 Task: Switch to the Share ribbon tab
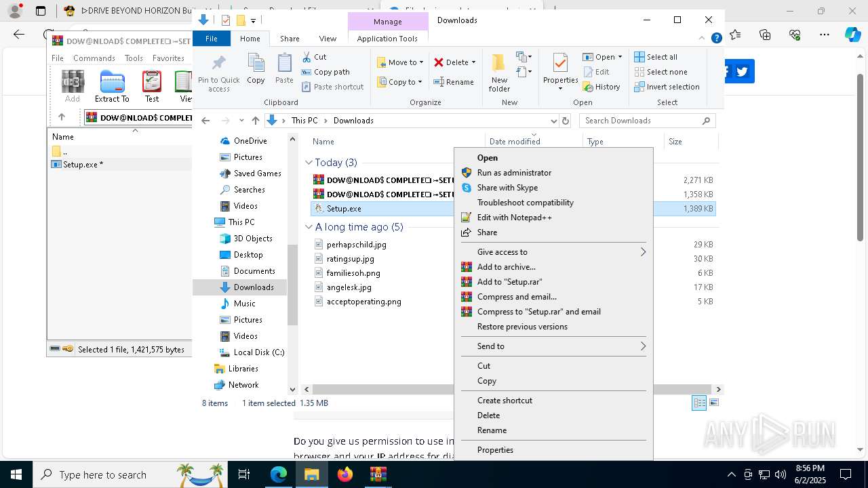click(x=290, y=39)
